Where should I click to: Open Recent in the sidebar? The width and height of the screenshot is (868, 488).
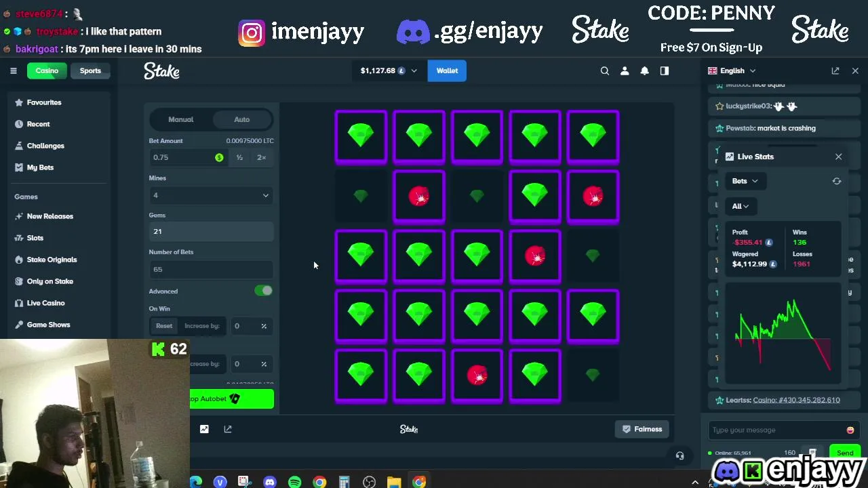pos(38,124)
